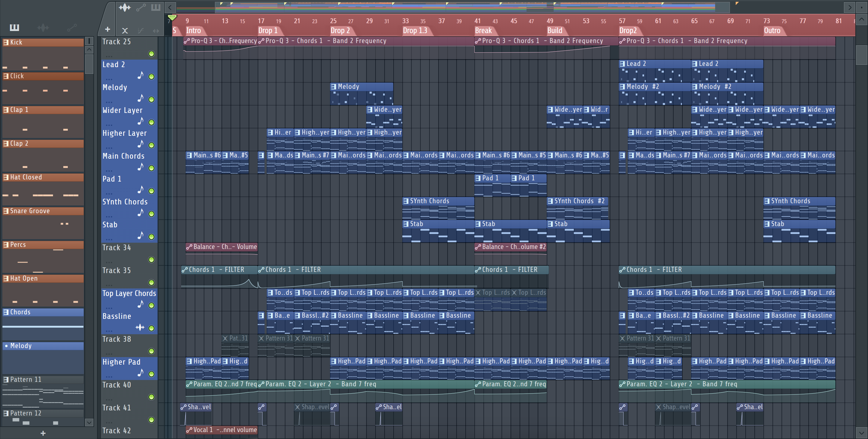The height and width of the screenshot is (439, 868).
Task: Click the plus button above the track list
Action: [x=108, y=30]
